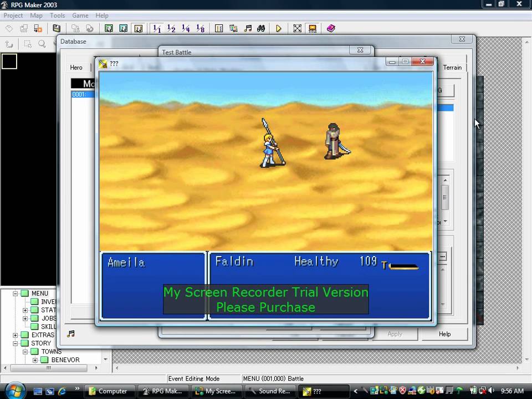The width and height of the screenshot is (532, 399).
Task: Click the map tree horizontal scrollbar thumb
Action: pyautogui.click(x=49, y=368)
